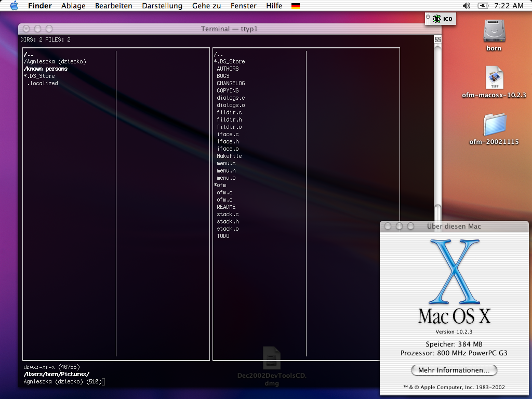Select the Dec2002DevToolsCD.dmg file icon
The width and height of the screenshot is (532, 399).
[x=271, y=358]
